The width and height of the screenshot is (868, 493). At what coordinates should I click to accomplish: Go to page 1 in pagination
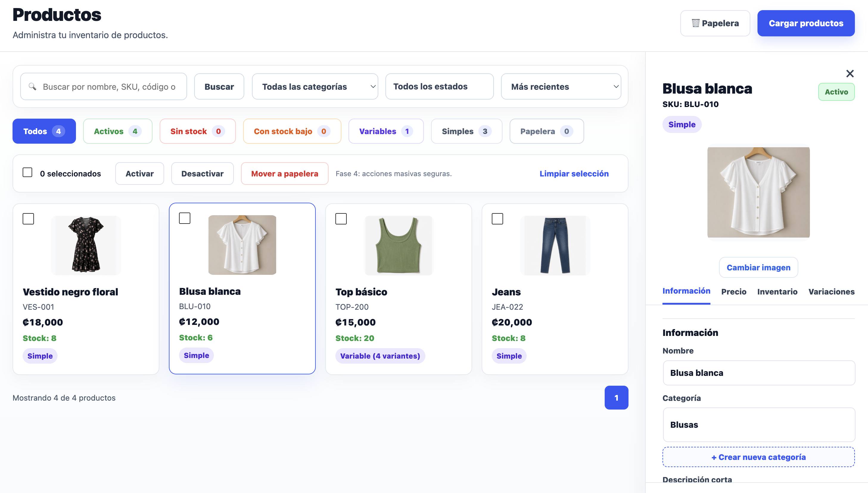tap(616, 398)
